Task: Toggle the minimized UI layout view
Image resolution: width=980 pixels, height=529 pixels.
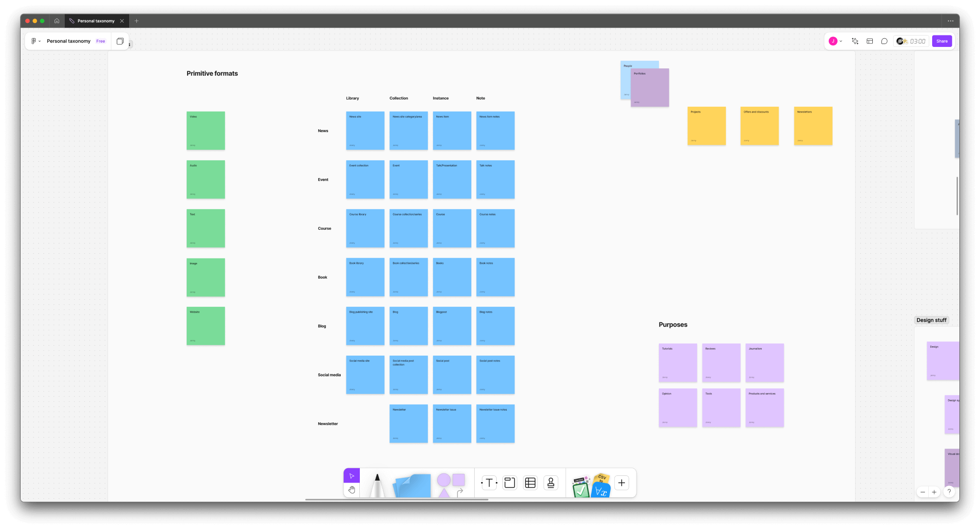Action: coord(870,41)
